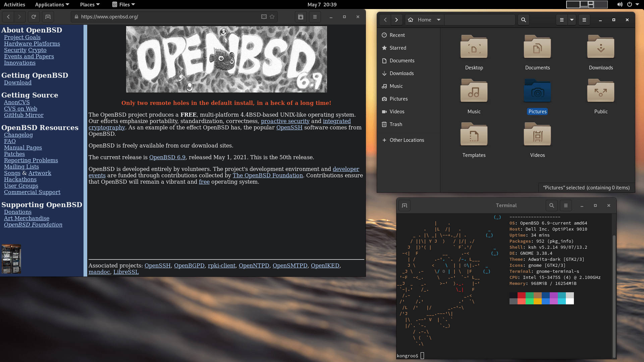Expand Other Locations in sidebar
The width and height of the screenshot is (644, 362).
(x=407, y=140)
